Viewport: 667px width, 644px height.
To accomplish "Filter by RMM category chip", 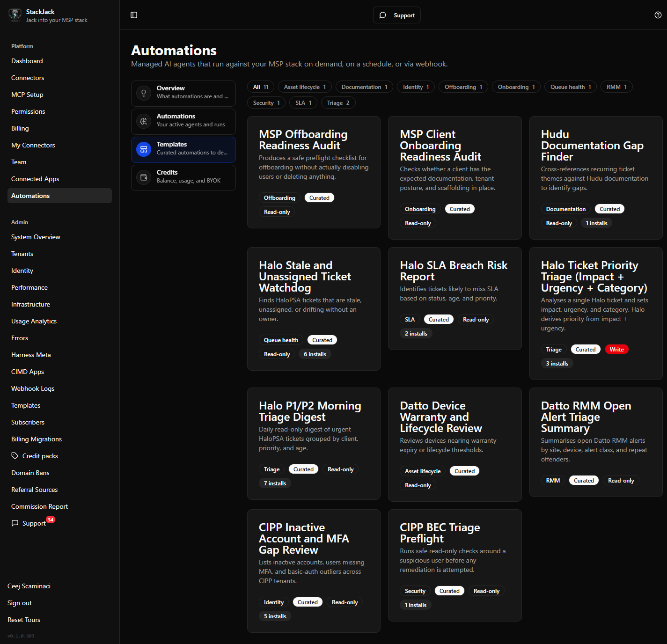I will (616, 87).
